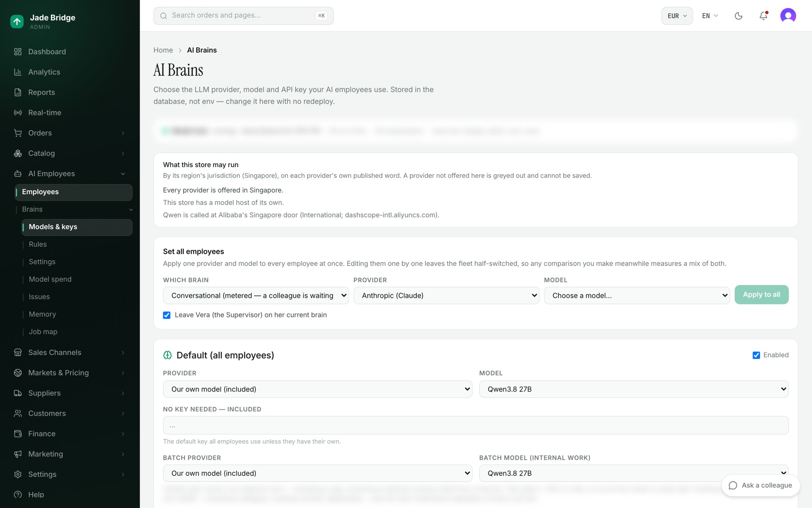The width and height of the screenshot is (812, 508).
Task: Click the Ask a colleague button
Action: (761, 485)
